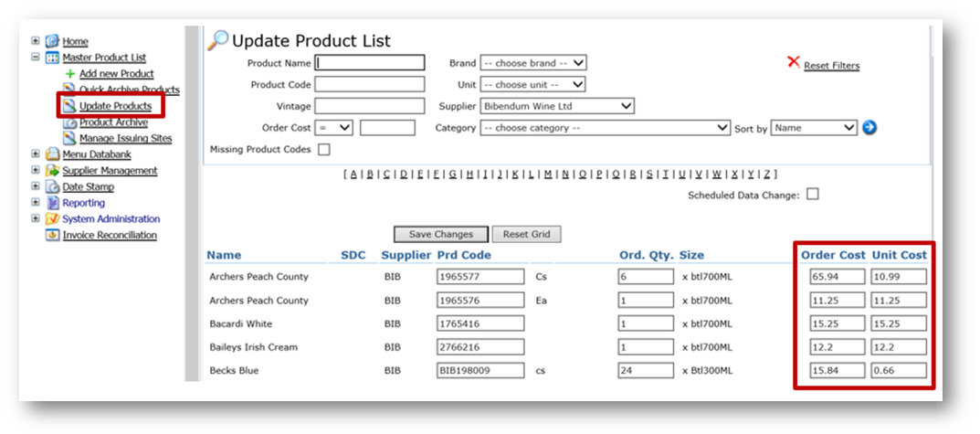Expand the System Administration tree node

[36, 219]
